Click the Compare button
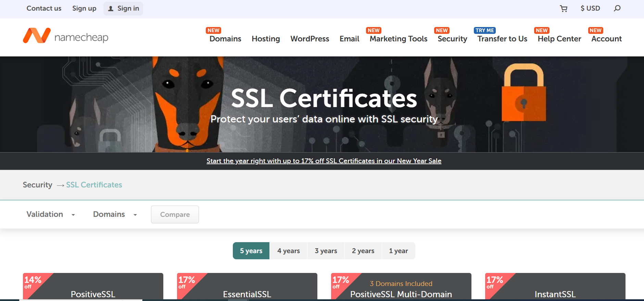 pos(175,214)
